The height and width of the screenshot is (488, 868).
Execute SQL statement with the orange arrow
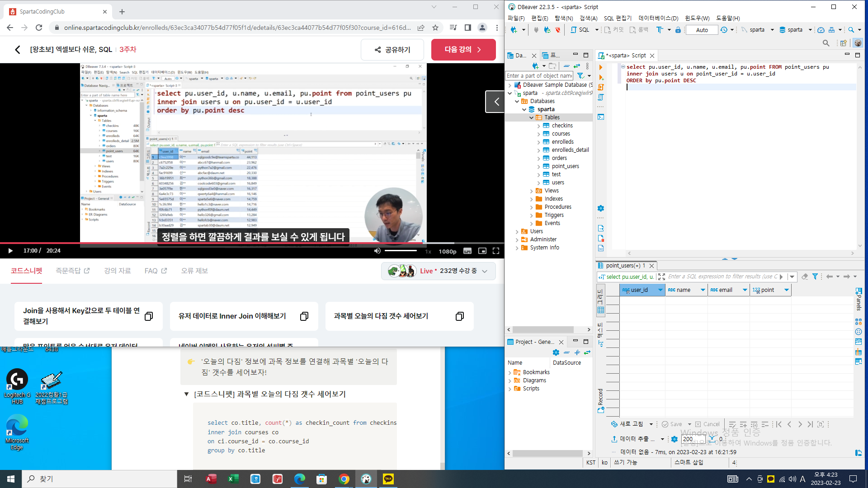601,67
